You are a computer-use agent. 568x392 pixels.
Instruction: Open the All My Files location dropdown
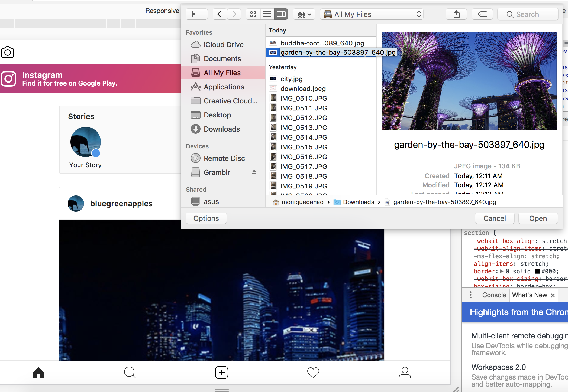tap(372, 14)
